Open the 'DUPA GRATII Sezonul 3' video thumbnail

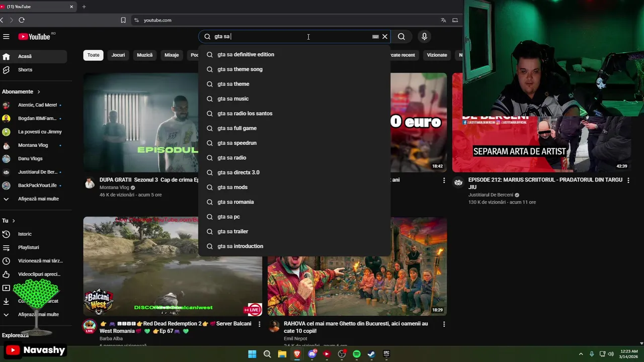pyautogui.click(x=141, y=123)
